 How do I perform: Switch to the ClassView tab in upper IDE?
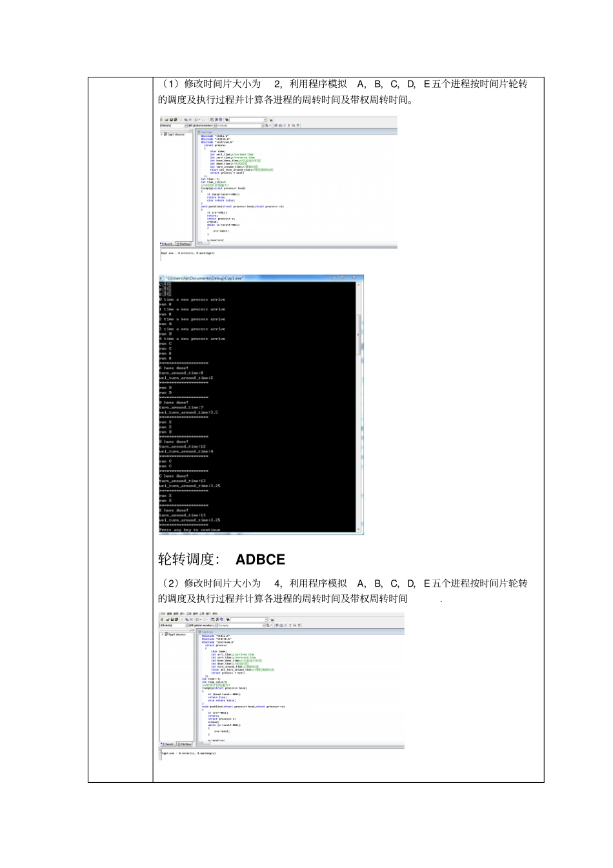coord(167,244)
